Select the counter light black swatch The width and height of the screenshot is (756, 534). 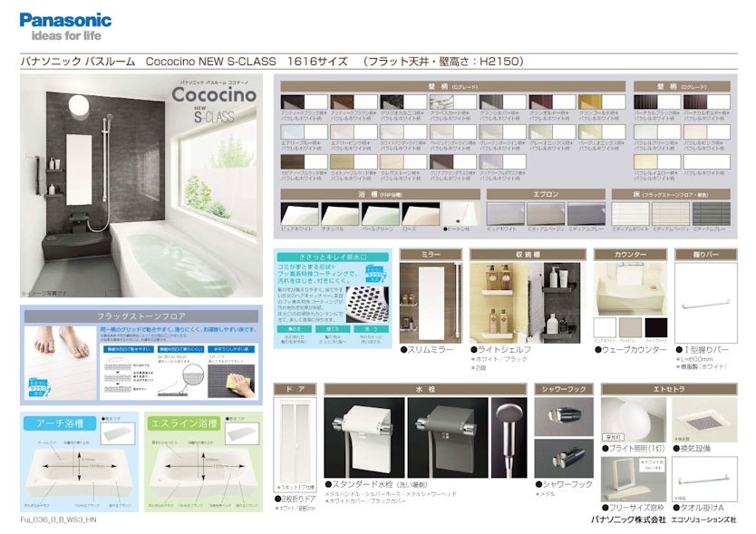pyautogui.click(x=656, y=327)
